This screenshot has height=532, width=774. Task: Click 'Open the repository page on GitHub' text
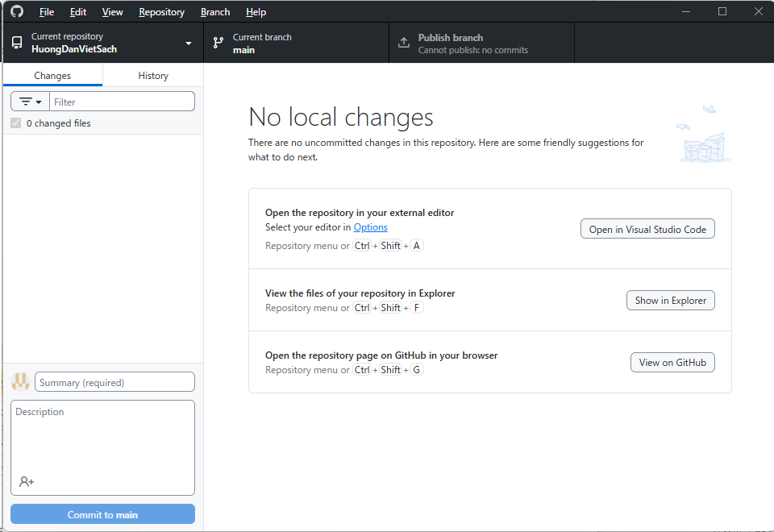381,355
